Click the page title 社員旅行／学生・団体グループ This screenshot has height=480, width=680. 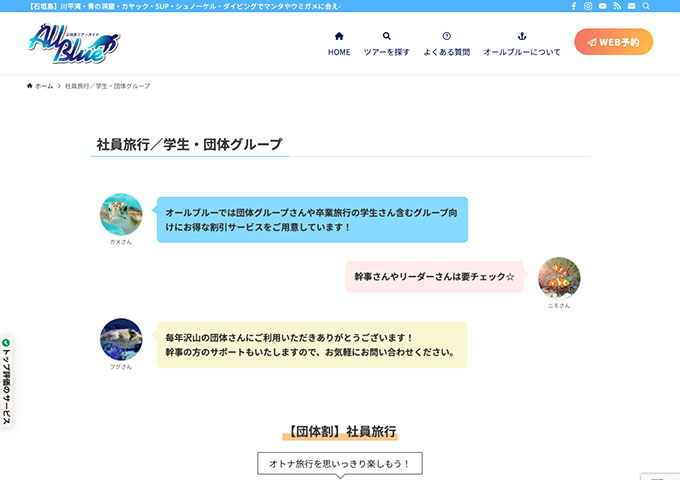(190, 144)
